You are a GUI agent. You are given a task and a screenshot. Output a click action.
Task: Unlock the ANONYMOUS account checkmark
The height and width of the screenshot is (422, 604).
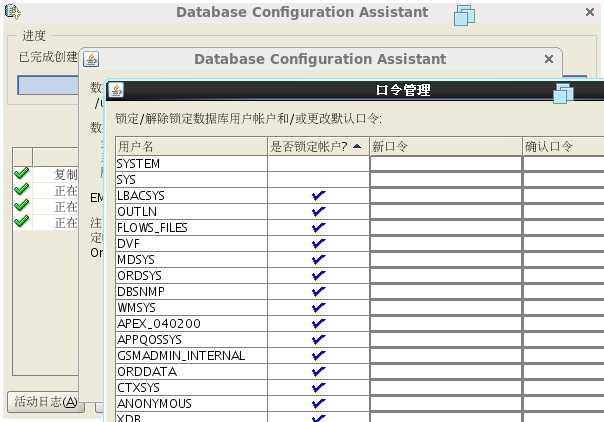(319, 403)
